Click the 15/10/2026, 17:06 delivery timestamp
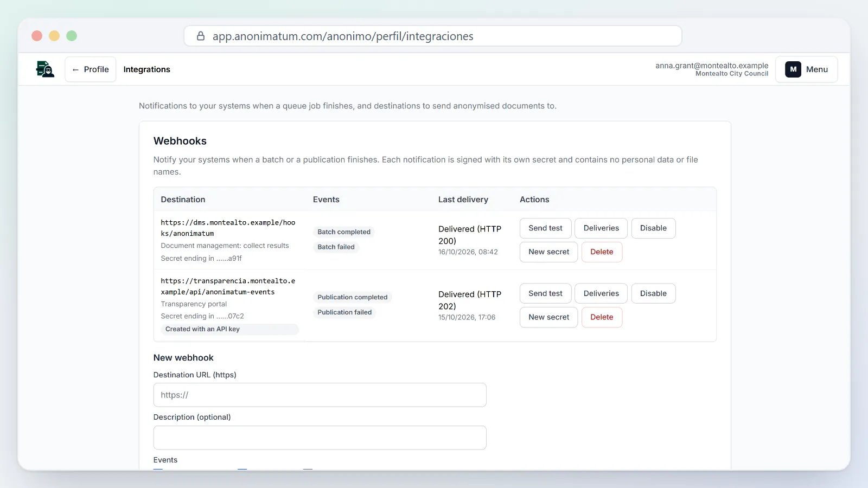The height and width of the screenshot is (488, 868). point(467,317)
